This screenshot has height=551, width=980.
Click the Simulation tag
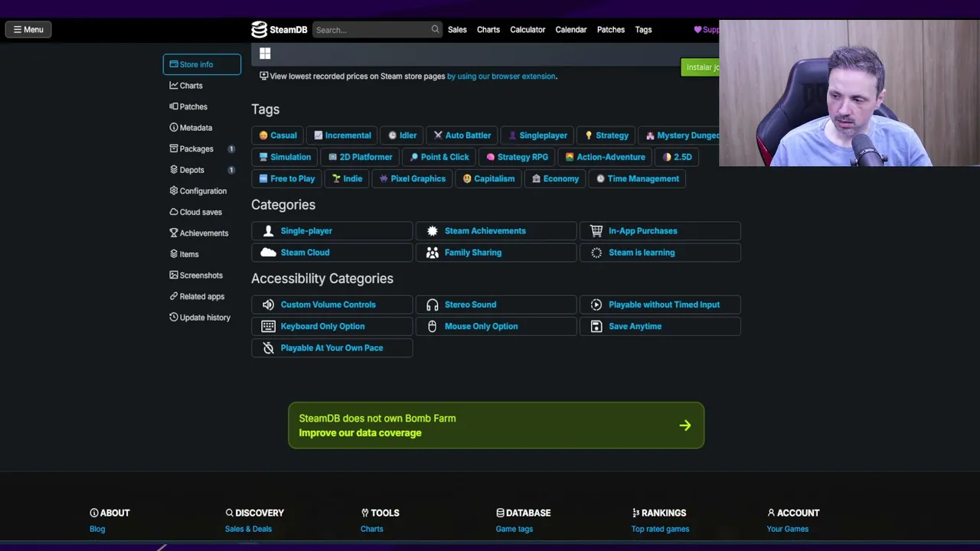(285, 157)
